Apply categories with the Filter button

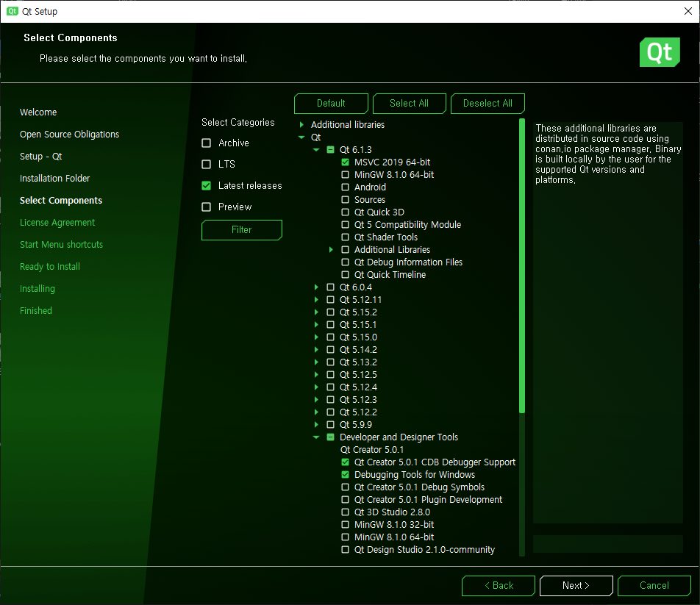241,230
